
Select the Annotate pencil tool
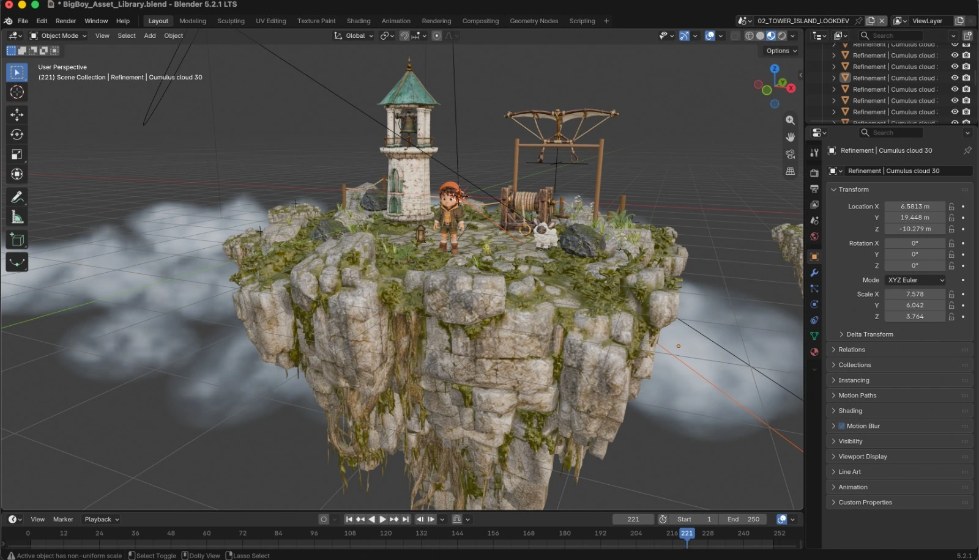(x=17, y=197)
